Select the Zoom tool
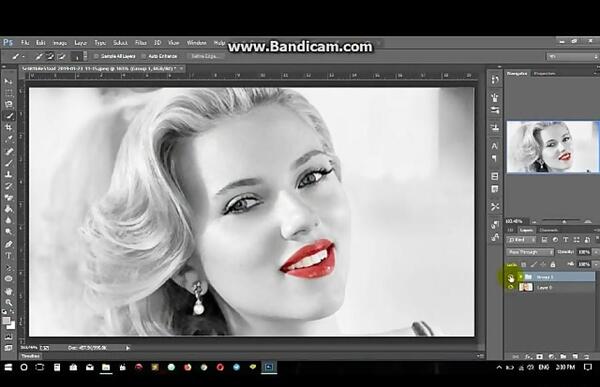 (8, 303)
